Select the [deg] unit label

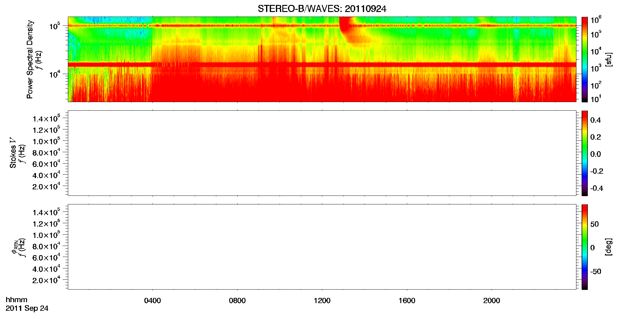pyautogui.click(x=609, y=247)
